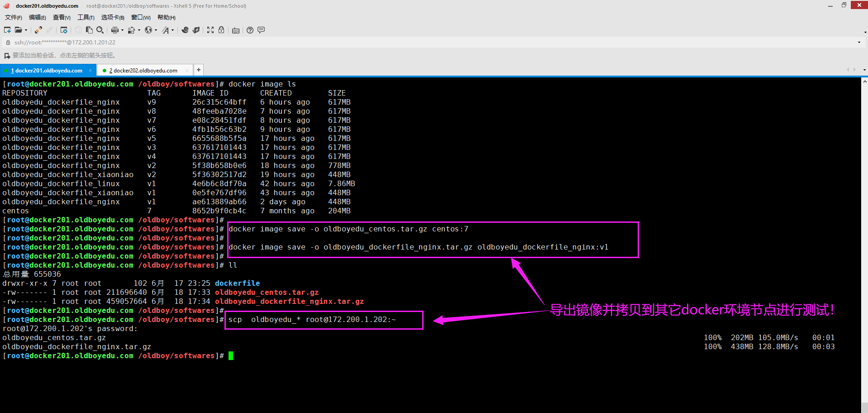This screenshot has width=868, height=413.
Task: Click the New Session icon
Action: pos(7,30)
